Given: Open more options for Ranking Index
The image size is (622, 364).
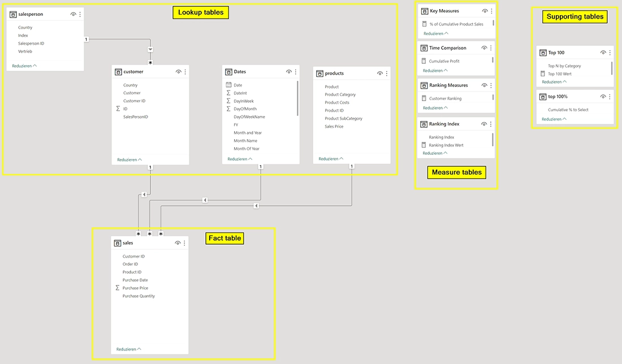Looking at the screenshot, I should [x=491, y=124].
